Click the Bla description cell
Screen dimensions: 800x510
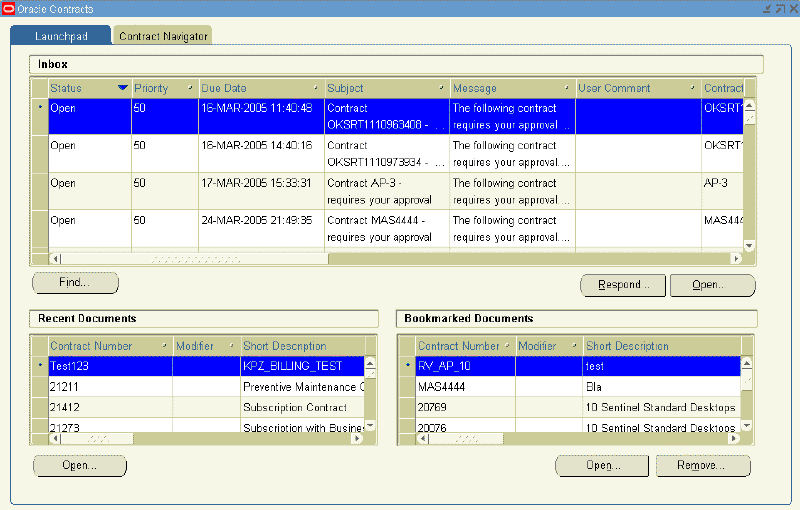pos(662,387)
